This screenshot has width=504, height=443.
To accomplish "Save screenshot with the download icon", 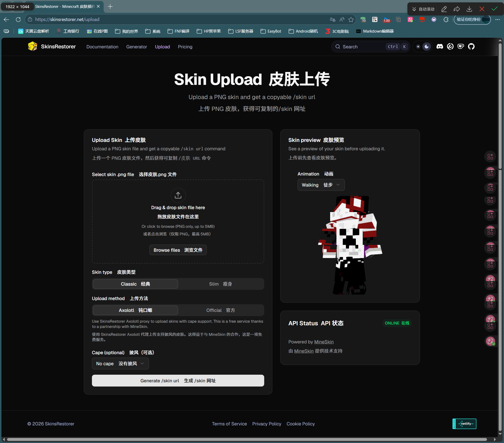I will (469, 9).
